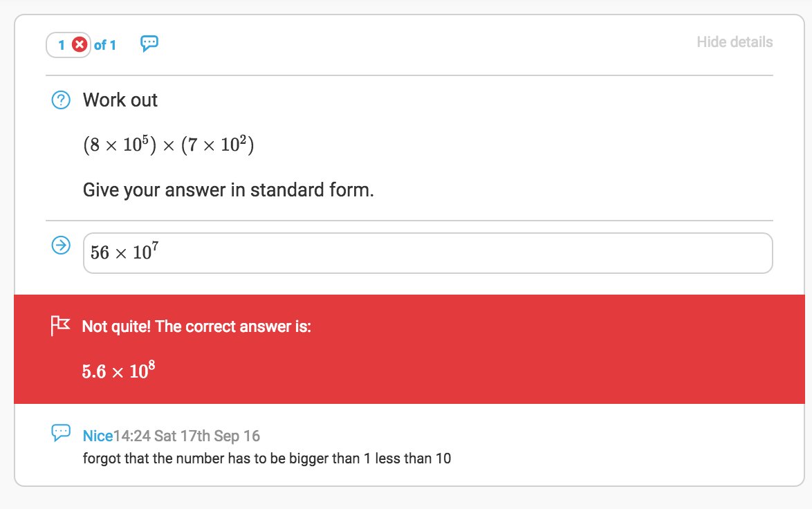Select the attempt counter badge showing 1
812x509 pixels.
tap(62, 44)
